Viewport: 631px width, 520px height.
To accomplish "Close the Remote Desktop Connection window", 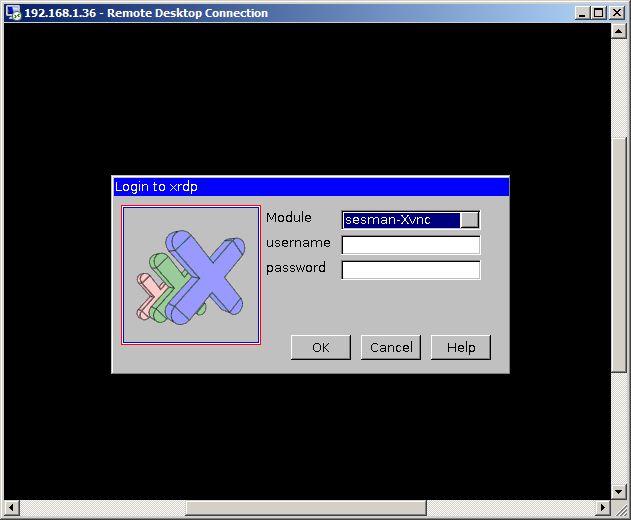I will pyautogui.click(x=616, y=13).
